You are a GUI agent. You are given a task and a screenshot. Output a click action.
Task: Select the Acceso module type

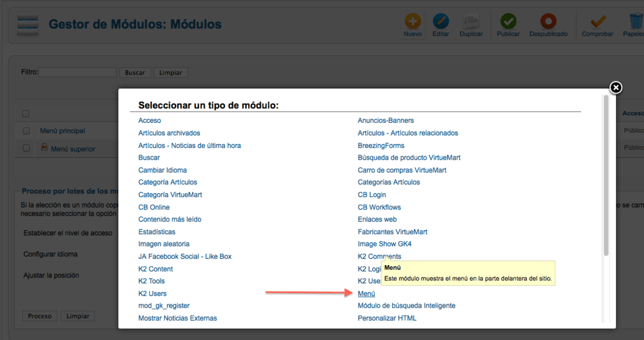point(149,121)
